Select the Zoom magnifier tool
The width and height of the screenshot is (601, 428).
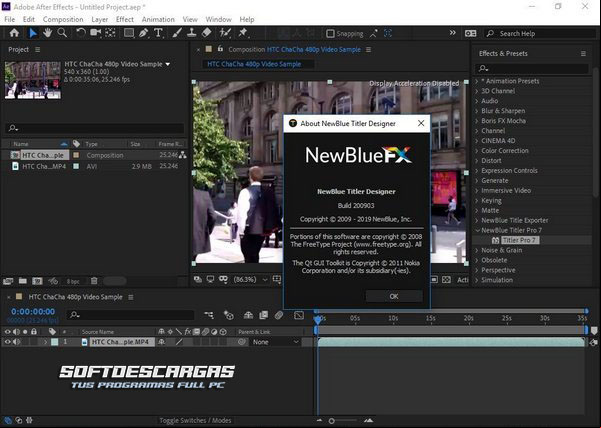[62, 33]
